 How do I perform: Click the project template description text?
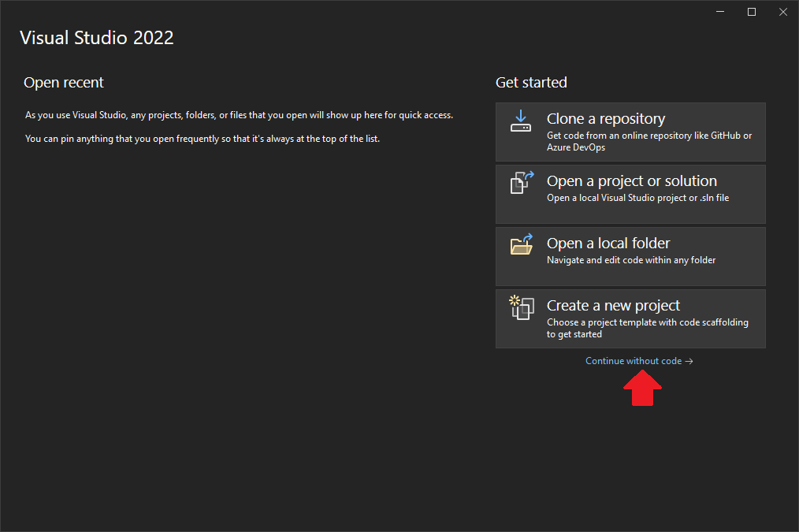646,322
